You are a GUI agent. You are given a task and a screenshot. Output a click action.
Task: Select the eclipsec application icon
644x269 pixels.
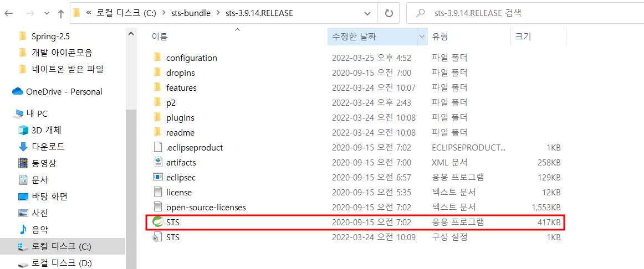pyautogui.click(x=158, y=177)
